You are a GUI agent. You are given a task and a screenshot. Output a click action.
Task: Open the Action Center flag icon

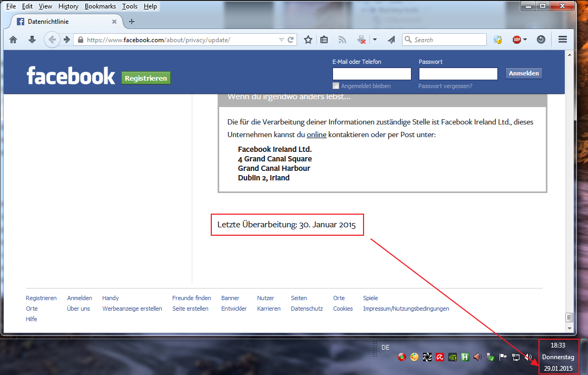[503, 358]
